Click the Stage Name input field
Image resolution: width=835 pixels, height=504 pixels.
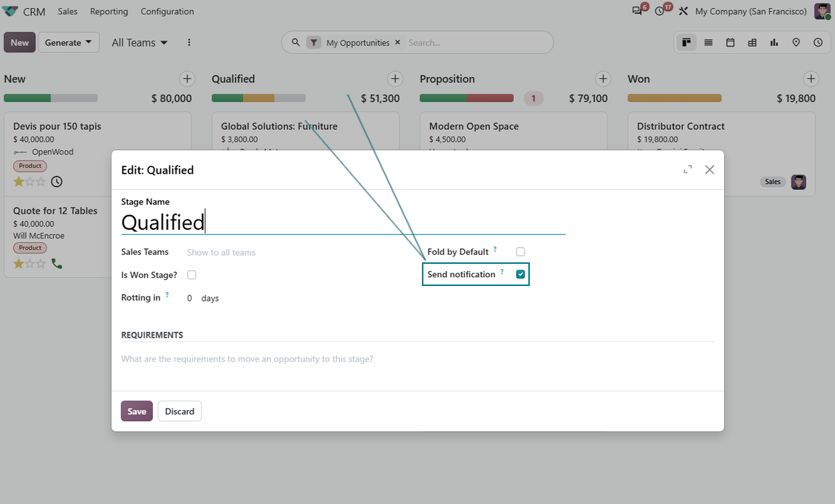point(343,222)
